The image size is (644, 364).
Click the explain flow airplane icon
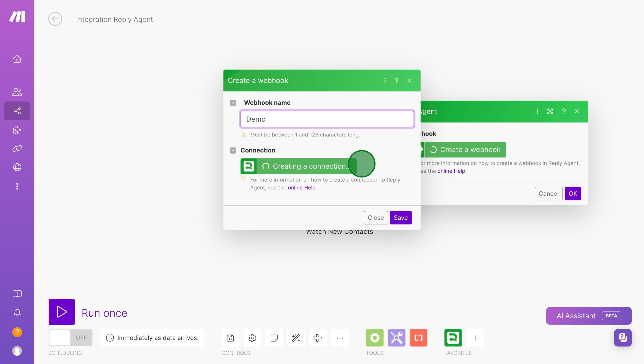pyautogui.click(x=318, y=338)
